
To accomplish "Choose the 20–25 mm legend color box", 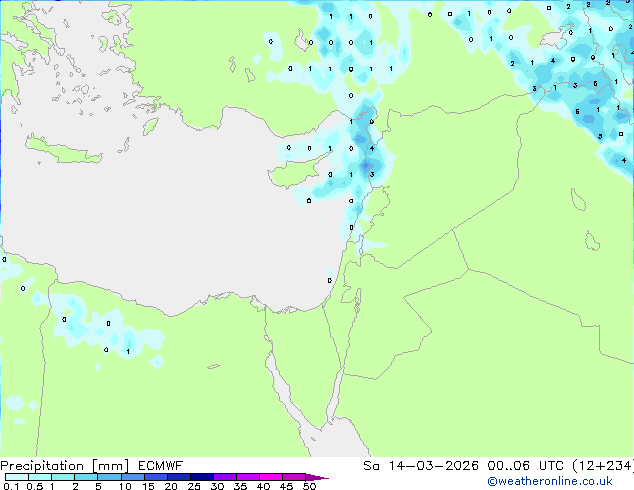I will tap(178, 477).
